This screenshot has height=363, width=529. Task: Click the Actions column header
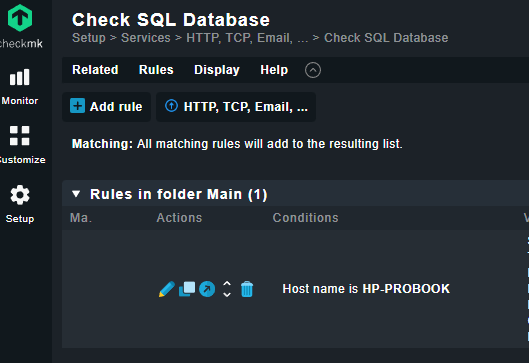coord(179,218)
